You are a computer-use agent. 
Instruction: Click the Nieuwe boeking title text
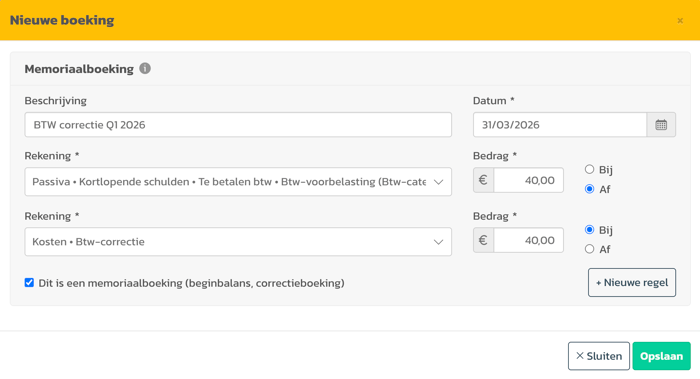[62, 20]
